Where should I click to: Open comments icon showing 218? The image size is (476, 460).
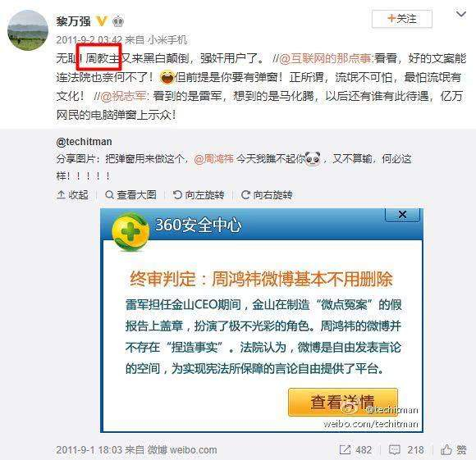pyautogui.click(x=406, y=449)
